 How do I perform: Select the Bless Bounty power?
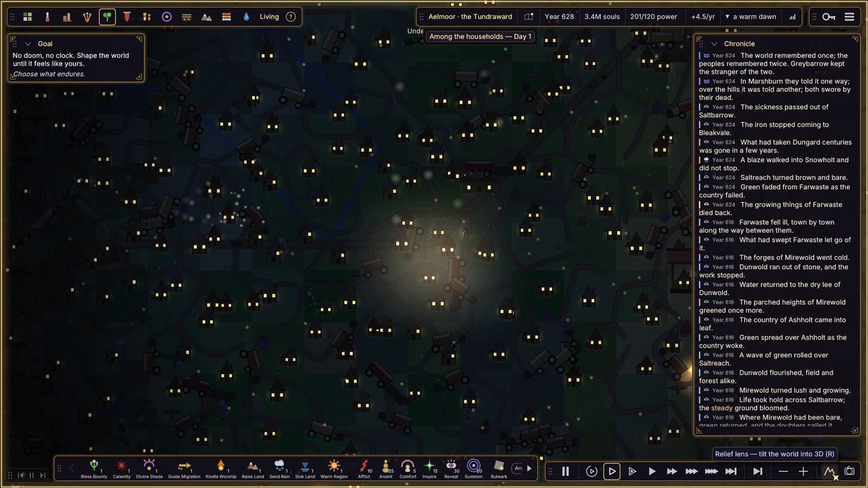point(94,468)
